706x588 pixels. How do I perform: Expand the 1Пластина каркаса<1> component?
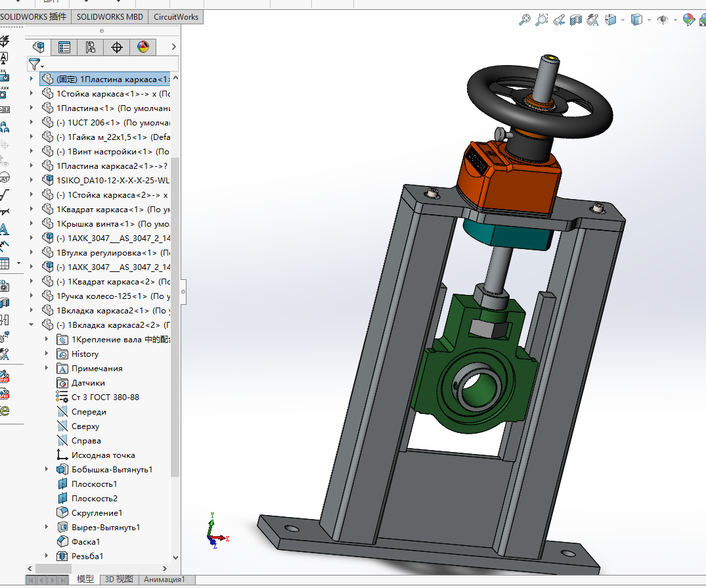(32, 79)
